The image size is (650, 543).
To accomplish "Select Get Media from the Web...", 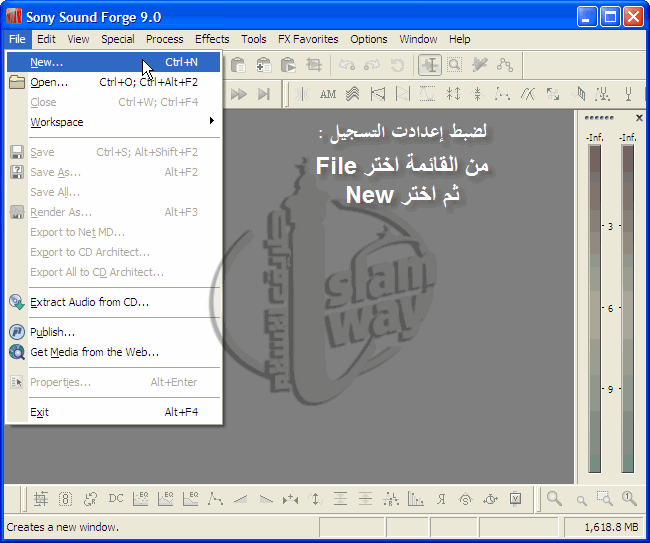I will [x=113, y=352].
